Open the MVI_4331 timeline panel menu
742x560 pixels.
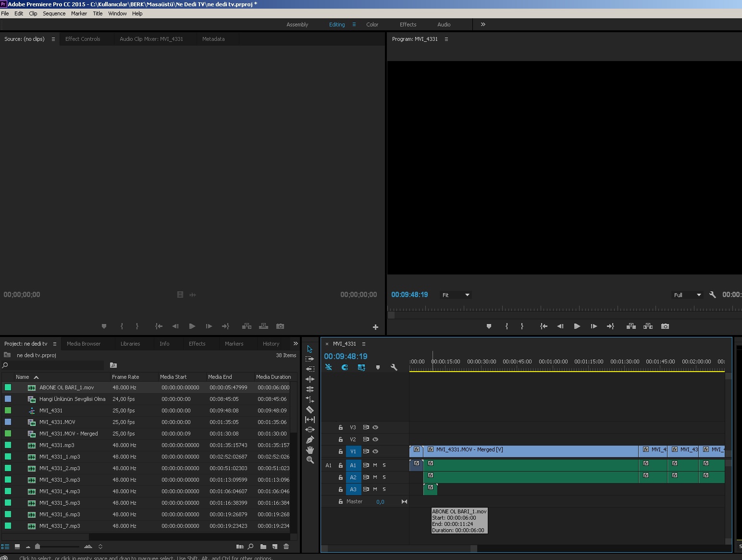tap(364, 344)
